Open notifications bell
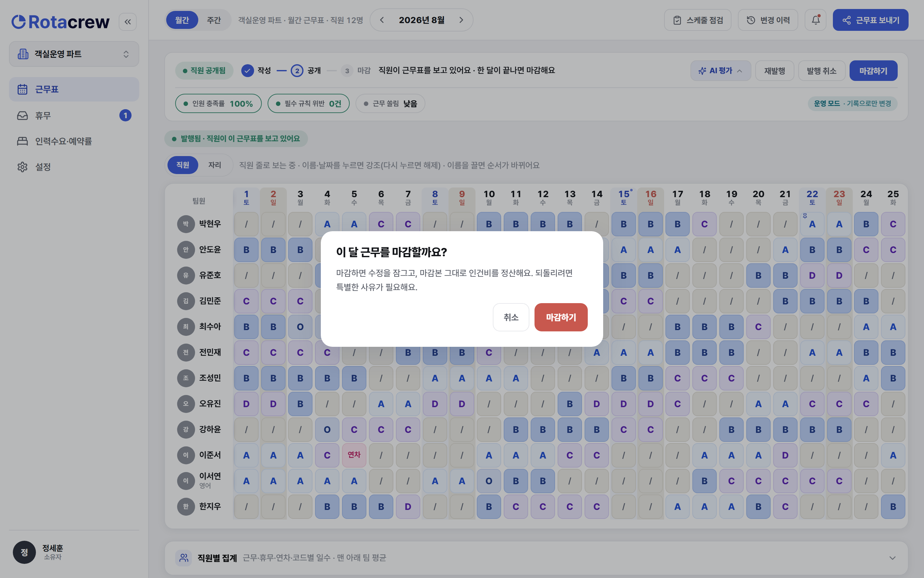This screenshot has height=578, width=924. click(x=816, y=20)
